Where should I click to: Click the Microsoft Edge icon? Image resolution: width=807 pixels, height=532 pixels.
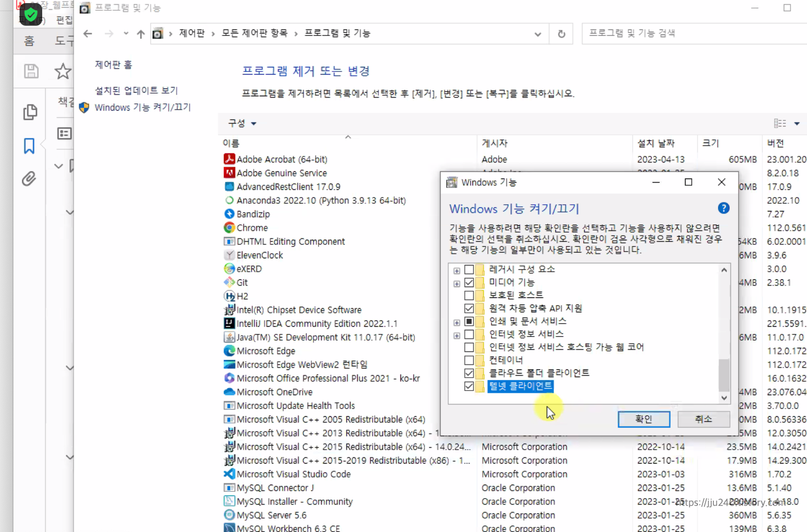(229, 351)
